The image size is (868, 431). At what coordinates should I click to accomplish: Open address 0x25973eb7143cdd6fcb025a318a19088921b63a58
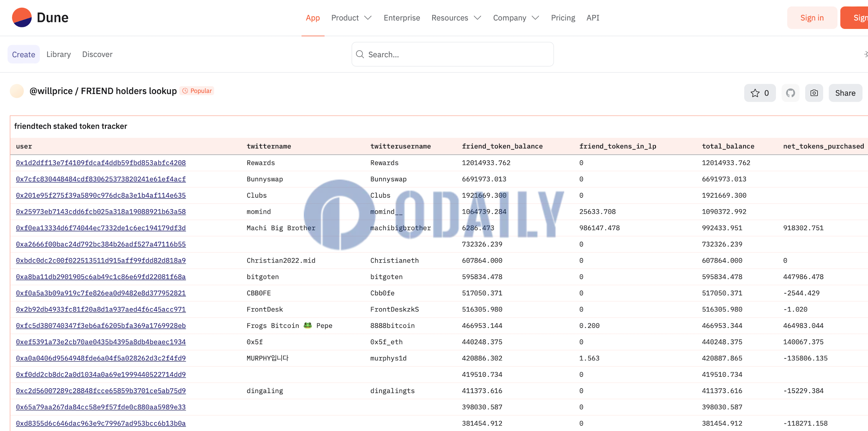101,211
